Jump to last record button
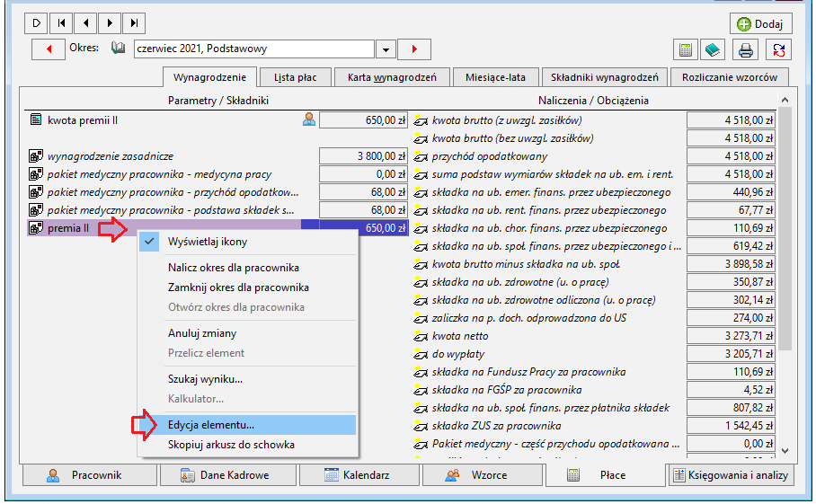Viewport: 816px width, 504px height. 134,22
